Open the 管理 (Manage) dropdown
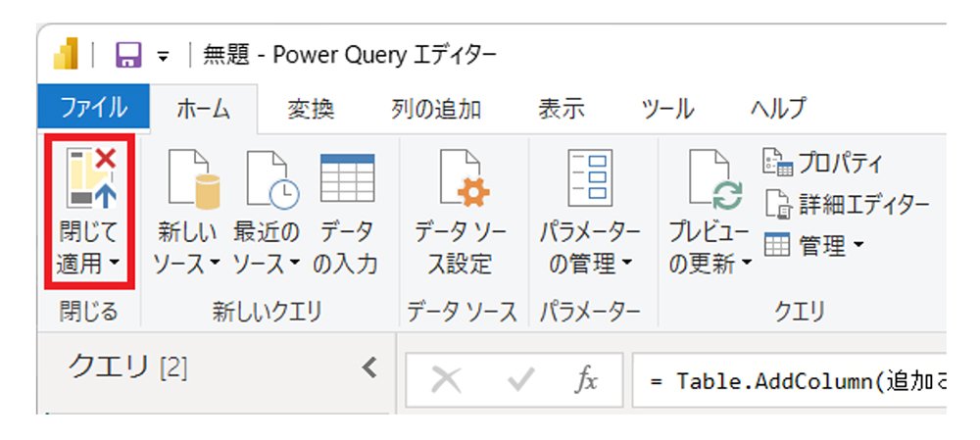 [x=813, y=244]
